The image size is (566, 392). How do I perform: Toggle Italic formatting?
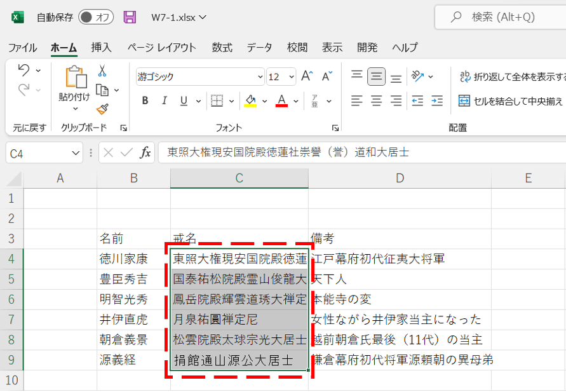point(165,101)
